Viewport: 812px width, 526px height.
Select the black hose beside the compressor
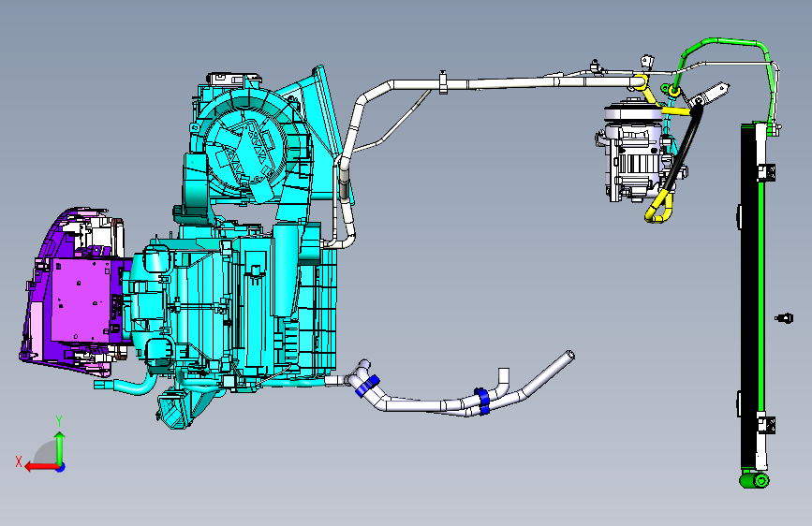click(683, 148)
